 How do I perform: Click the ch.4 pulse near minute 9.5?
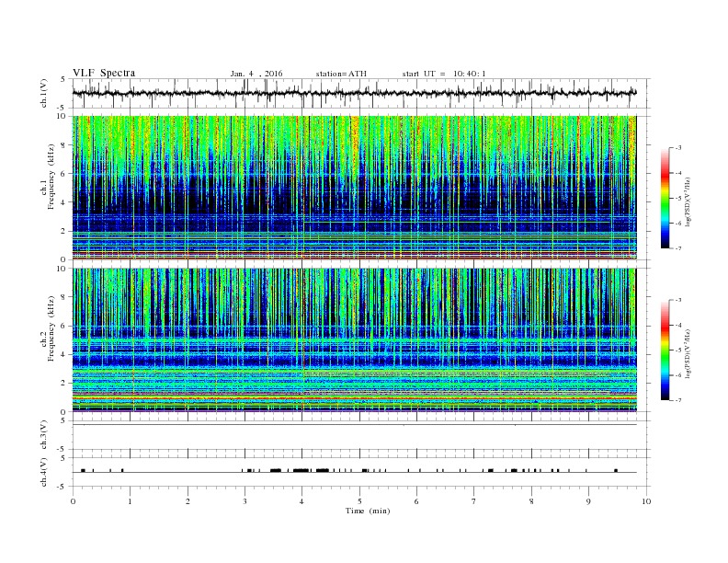(x=616, y=471)
